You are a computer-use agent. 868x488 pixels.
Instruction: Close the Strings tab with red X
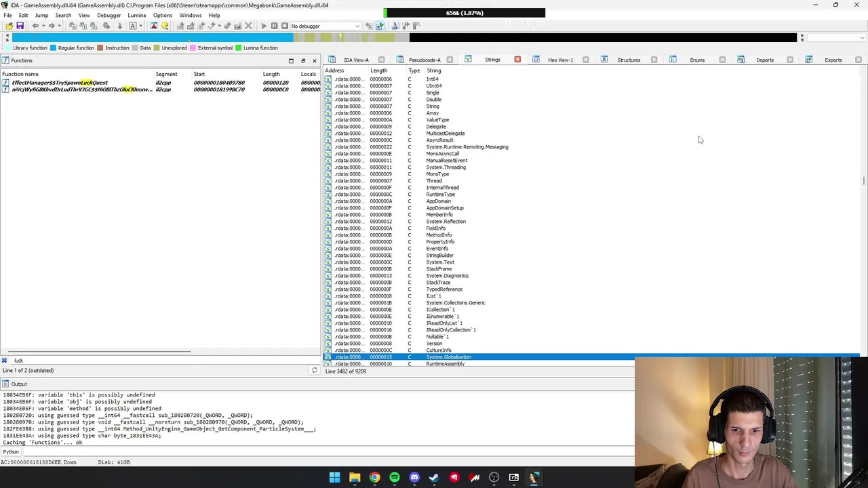517,60
